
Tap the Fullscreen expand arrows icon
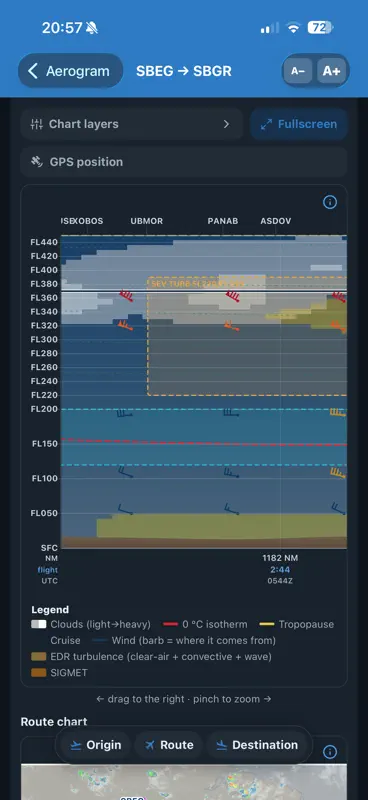point(266,124)
